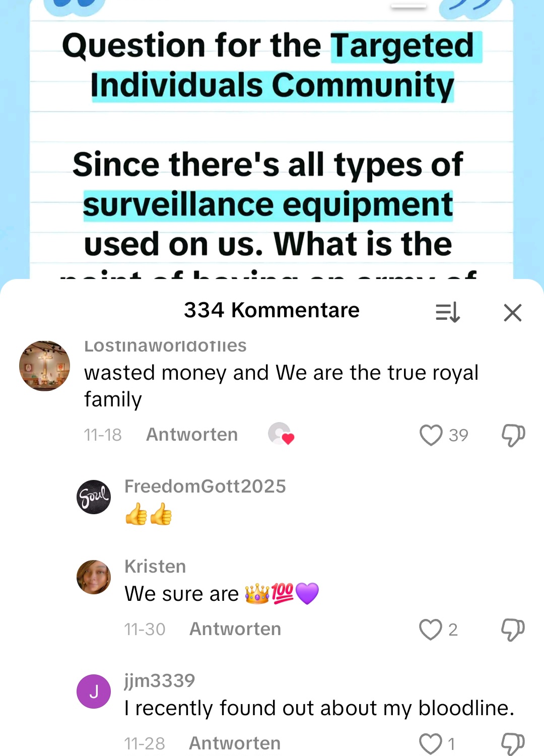Reply to Kristen's 11-30 comment

pos(235,629)
